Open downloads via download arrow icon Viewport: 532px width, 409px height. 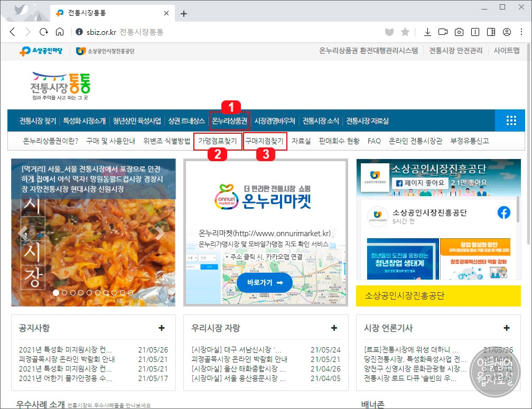427,32
